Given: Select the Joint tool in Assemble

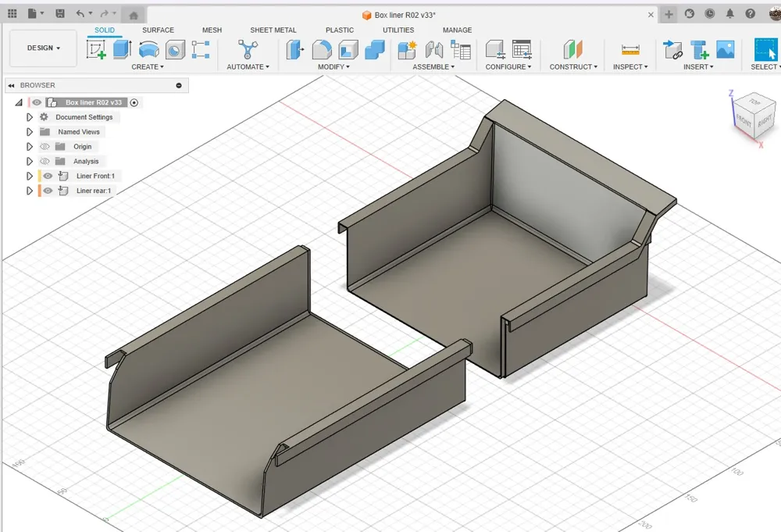Looking at the screenshot, I should (433, 50).
